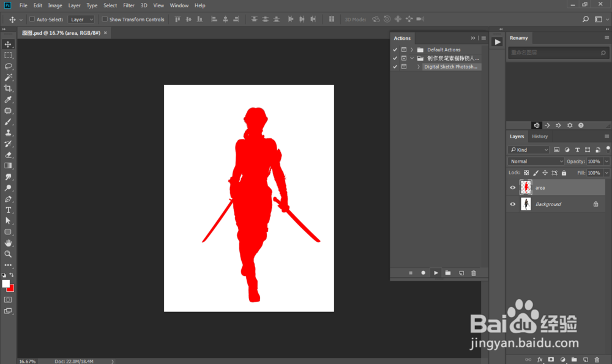Screen dimensions: 612x364
Task: Activate the Type tool
Action: click(x=8, y=209)
